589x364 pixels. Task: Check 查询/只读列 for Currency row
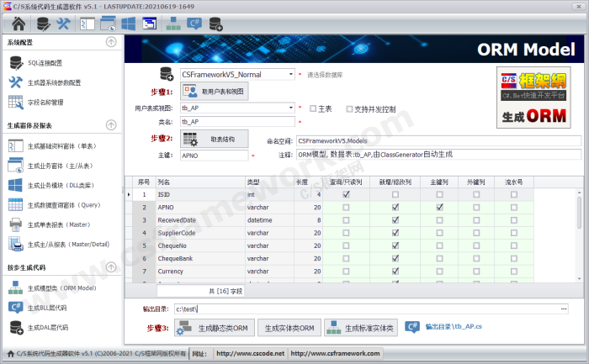pyautogui.click(x=346, y=271)
